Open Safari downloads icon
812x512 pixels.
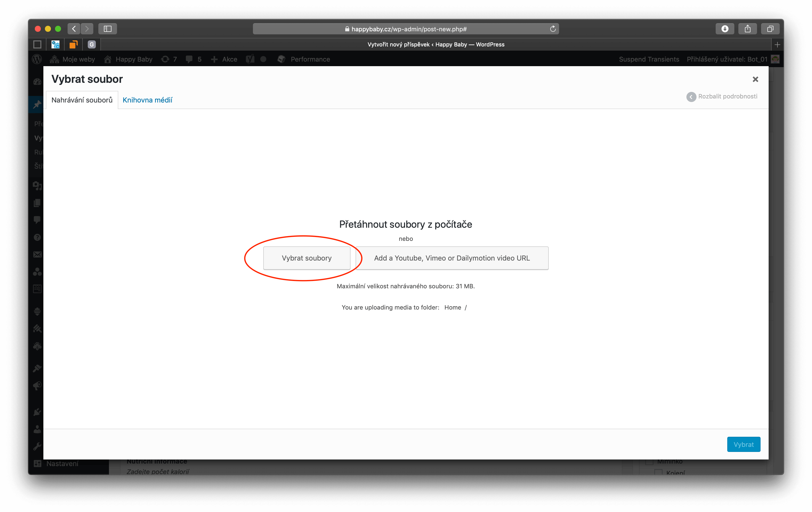[725, 29]
